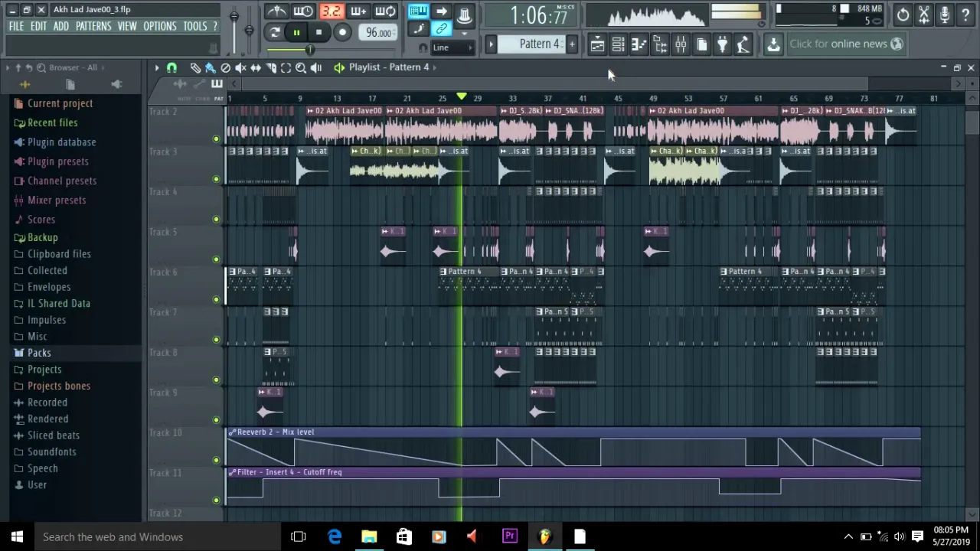
Task: Open the audio editor scissors icon
Action: point(924,14)
